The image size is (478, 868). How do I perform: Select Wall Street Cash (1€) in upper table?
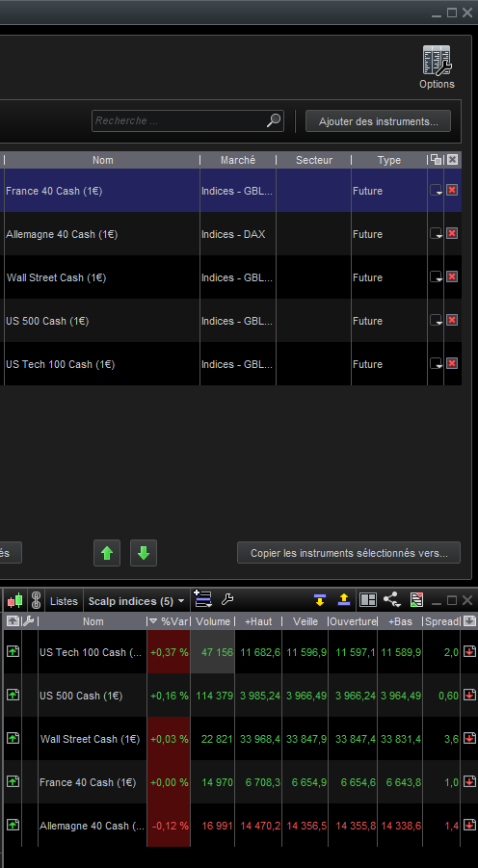point(56,277)
